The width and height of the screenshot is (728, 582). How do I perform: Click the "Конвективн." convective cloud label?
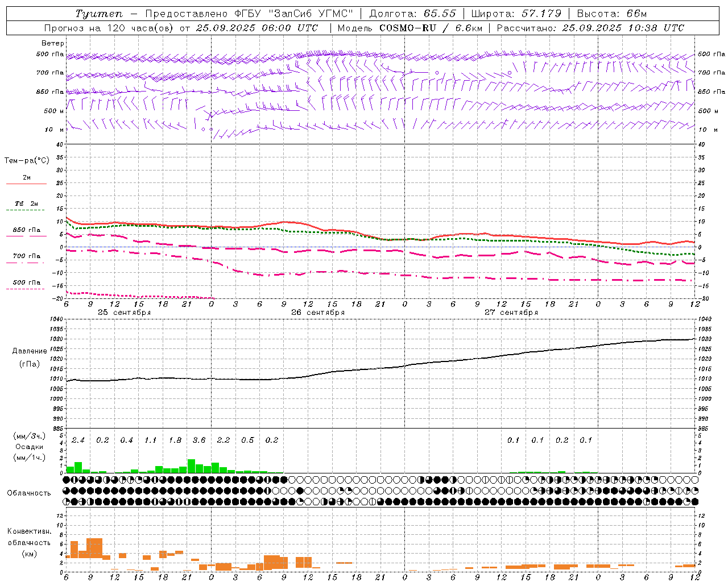pyautogui.click(x=29, y=531)
